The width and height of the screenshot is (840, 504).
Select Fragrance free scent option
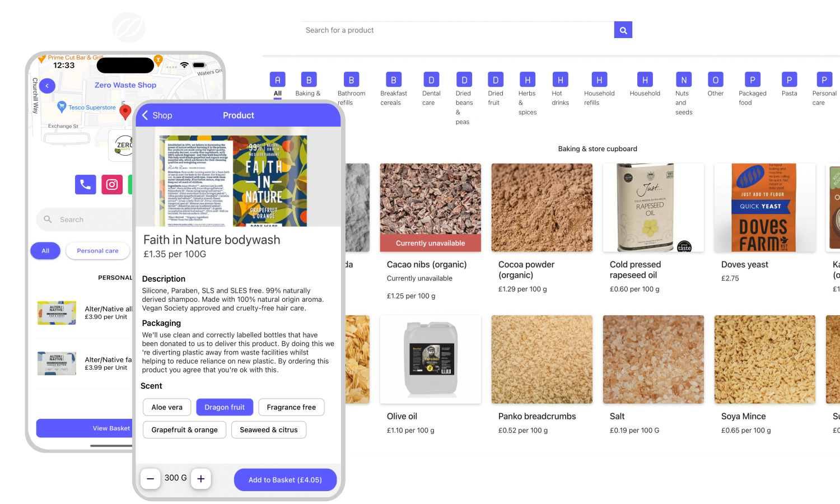pos(291,407)
